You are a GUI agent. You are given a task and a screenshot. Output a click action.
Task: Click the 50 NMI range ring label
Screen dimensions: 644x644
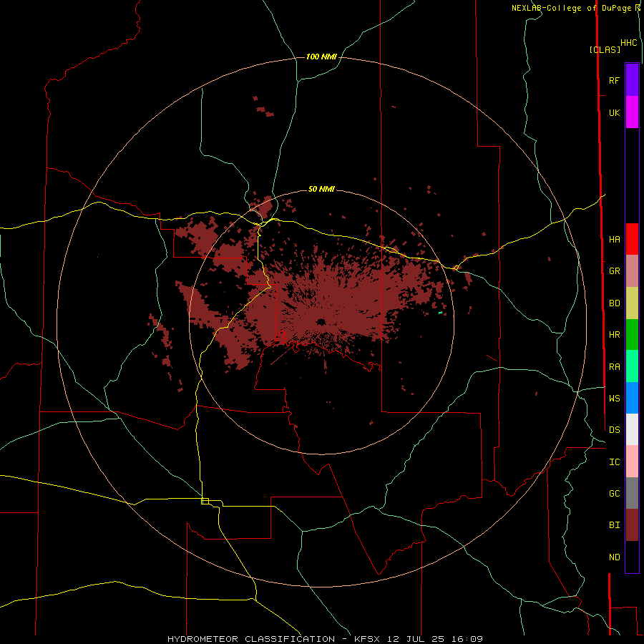coord(321,189)
